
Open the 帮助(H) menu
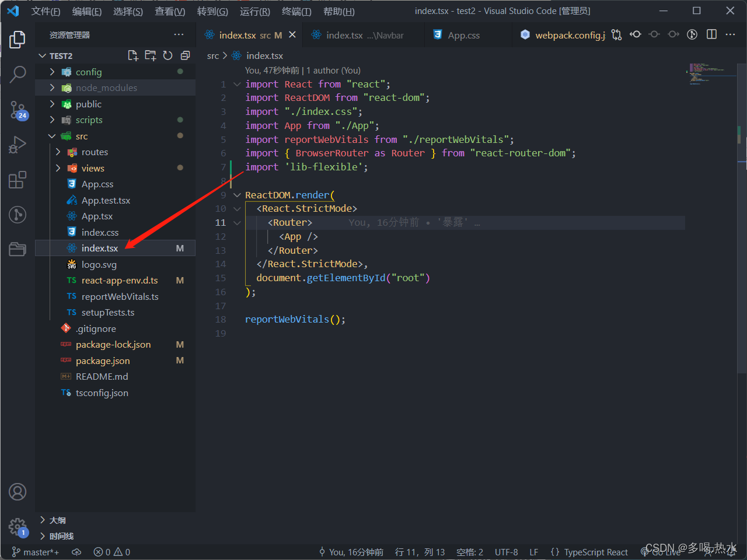click(339, 11)
